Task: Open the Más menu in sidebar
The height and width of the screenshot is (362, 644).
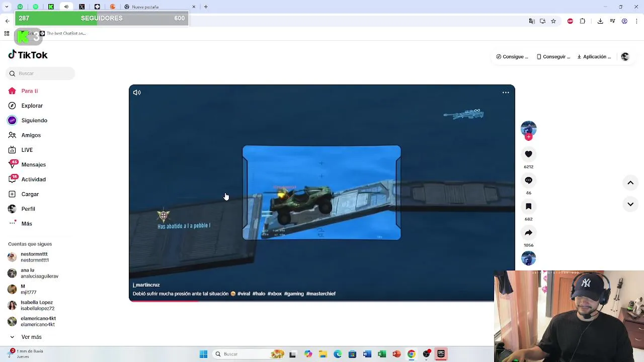Action: click(20, 224)
